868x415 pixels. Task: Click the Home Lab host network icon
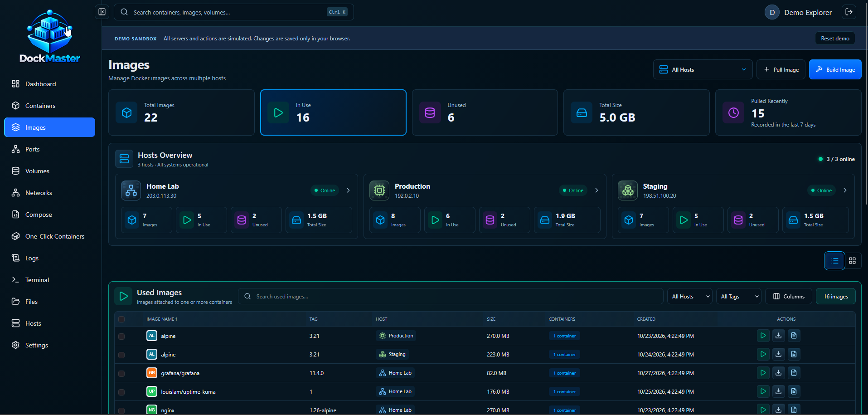pos(131,190)
